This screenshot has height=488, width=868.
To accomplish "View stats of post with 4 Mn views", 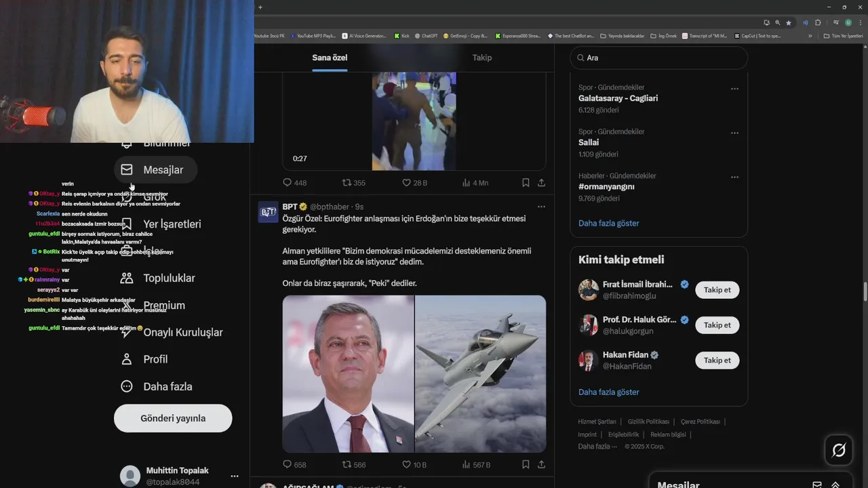I will pos(475,182).
